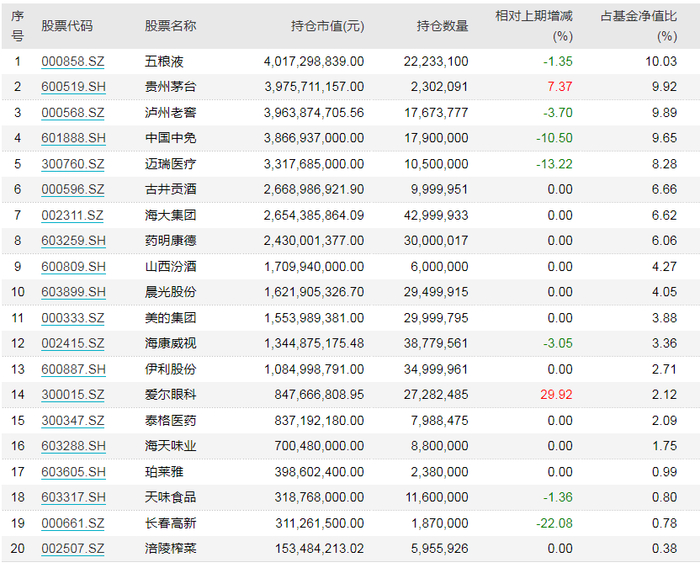Click the change value -10.50
The width and height of the screenshot is (700, 563).
(x=554, y=138)
